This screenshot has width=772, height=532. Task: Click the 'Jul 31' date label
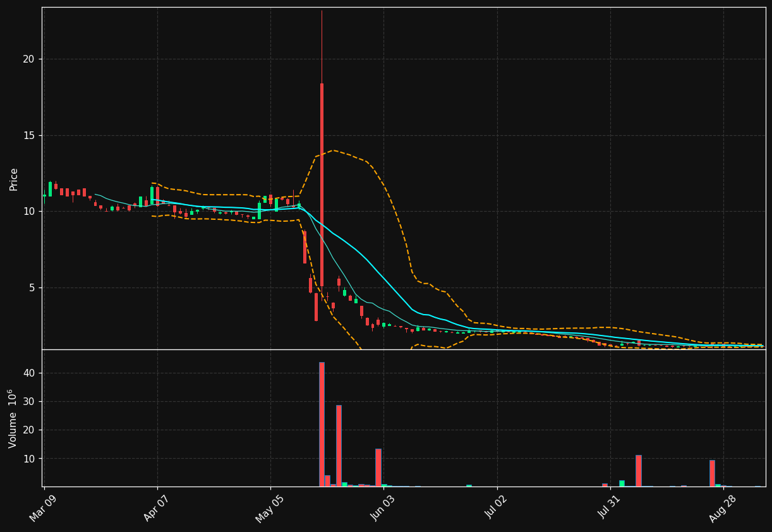(610, 508)
